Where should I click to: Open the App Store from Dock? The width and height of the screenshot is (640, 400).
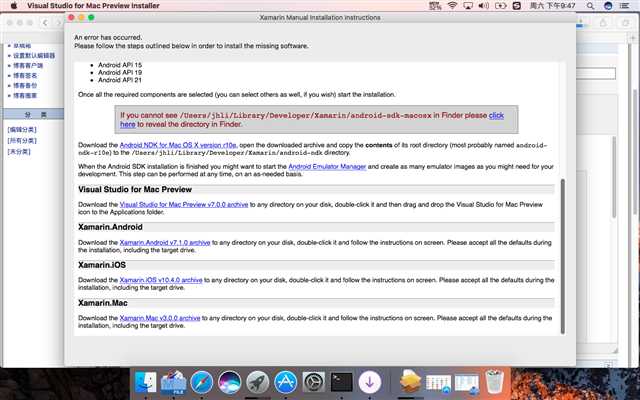tap(285, 382)
